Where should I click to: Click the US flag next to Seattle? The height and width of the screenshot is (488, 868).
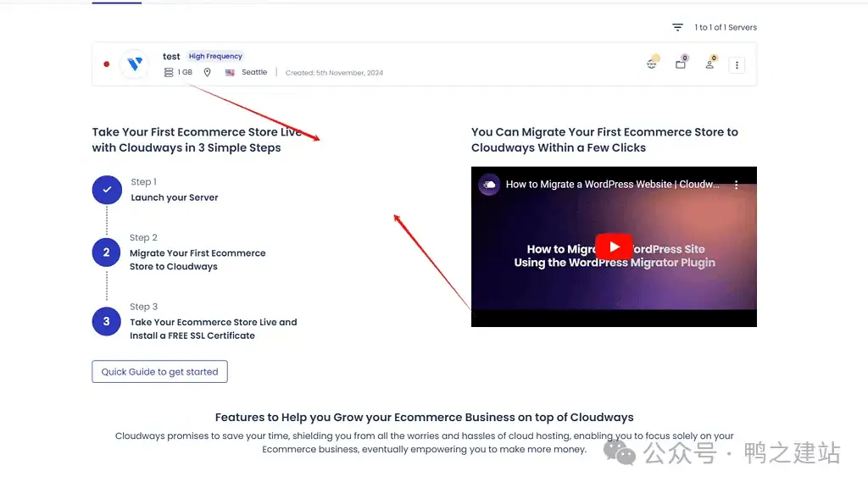point(230,73)
